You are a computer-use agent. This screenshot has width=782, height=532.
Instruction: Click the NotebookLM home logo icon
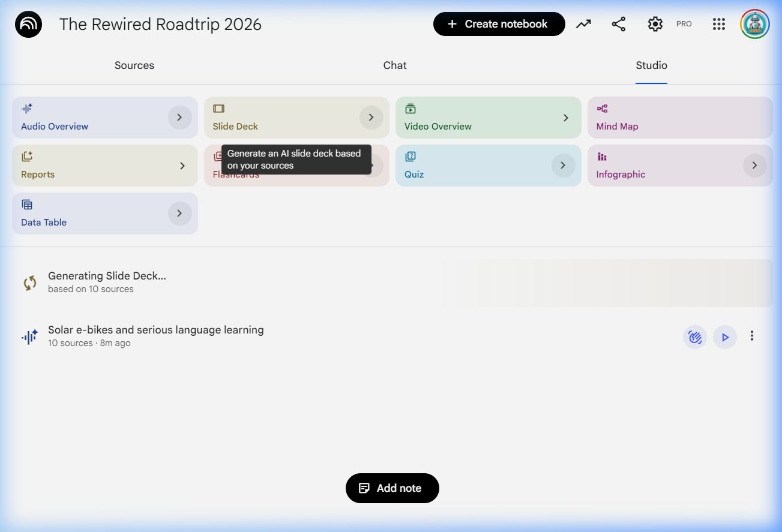(28, 25)
